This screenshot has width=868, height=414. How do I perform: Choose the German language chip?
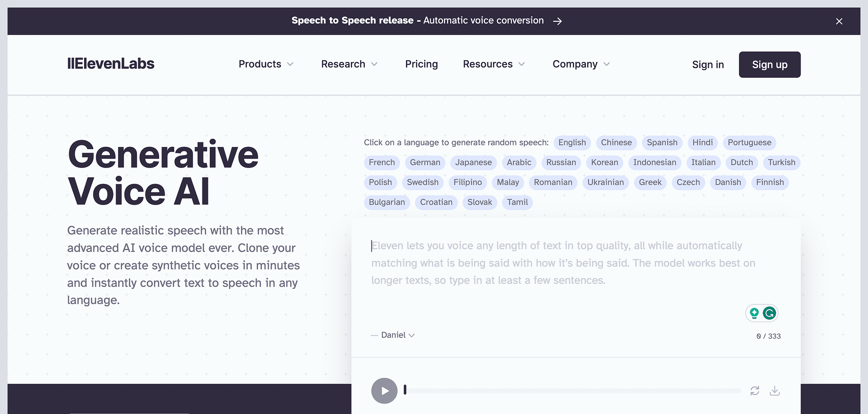click(x=425, y=162)
